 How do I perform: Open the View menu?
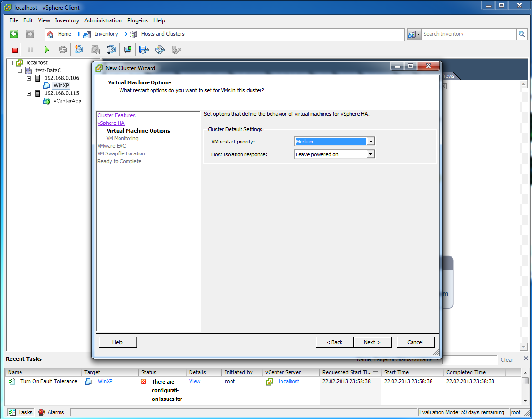44,20
